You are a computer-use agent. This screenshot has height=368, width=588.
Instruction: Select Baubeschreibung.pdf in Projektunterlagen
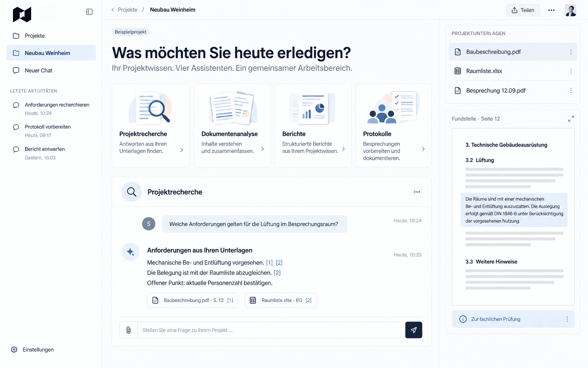pyautogui.click(x=513, y=52)
